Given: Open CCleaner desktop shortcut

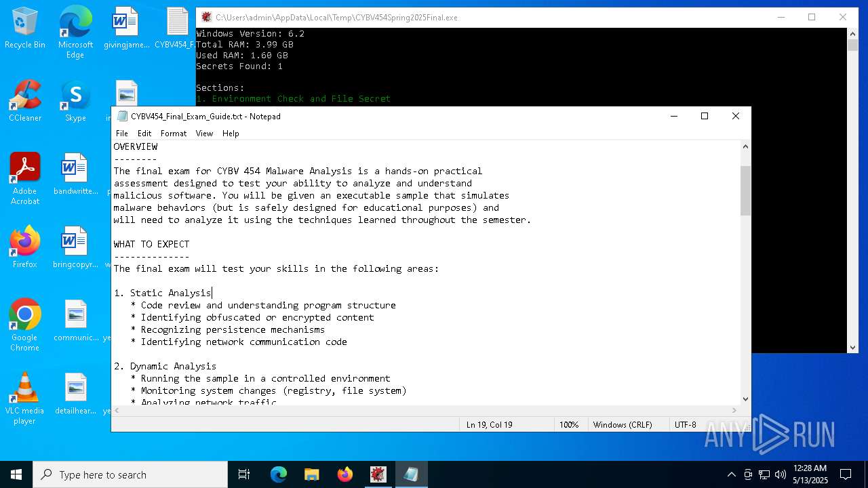Looking at the screenshot, I should point(25,102).
